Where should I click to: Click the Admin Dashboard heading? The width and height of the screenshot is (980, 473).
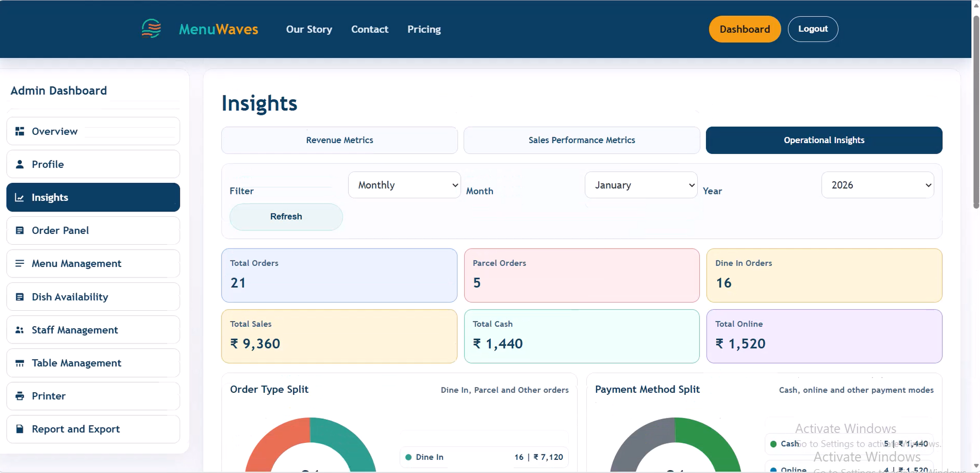click(x=59, y=91)
